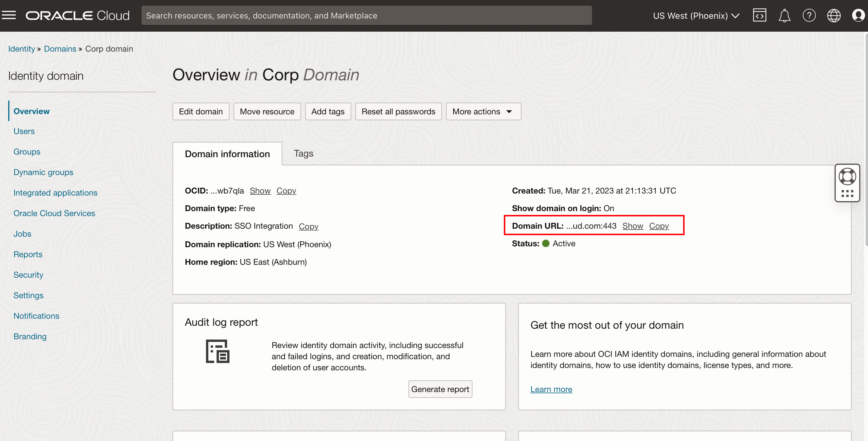Switch to the Tags tab
Screen dimensions: 868x441
(x=303, y=154)
